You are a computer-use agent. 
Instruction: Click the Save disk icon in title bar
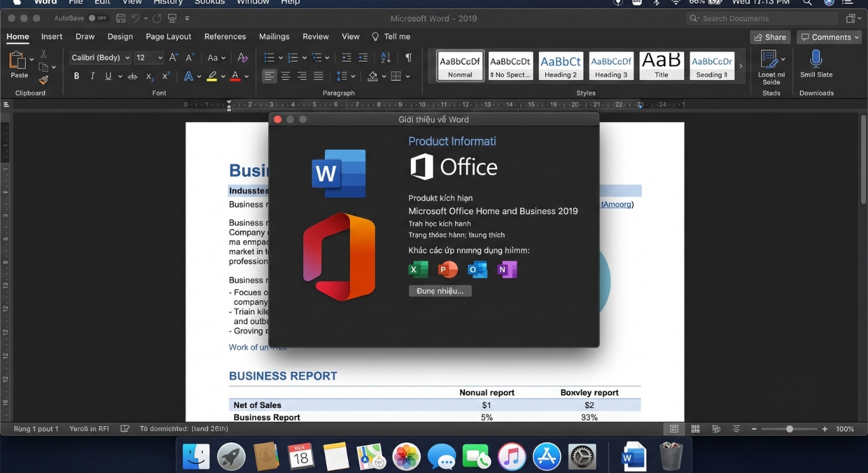click(x=121, y=18)
